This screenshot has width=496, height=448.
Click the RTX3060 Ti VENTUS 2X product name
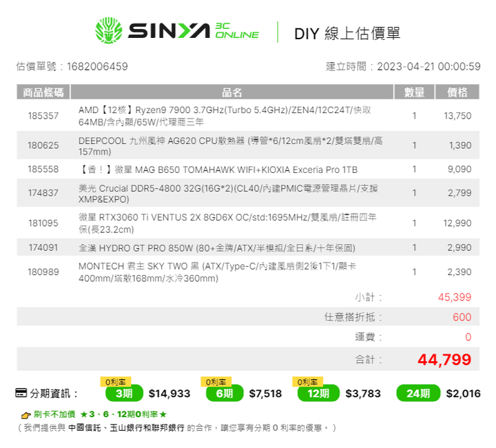(227, 223)
